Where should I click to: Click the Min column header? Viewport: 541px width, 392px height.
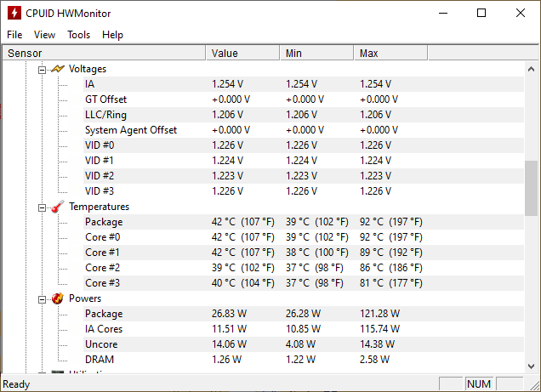[x=316, y=53]
